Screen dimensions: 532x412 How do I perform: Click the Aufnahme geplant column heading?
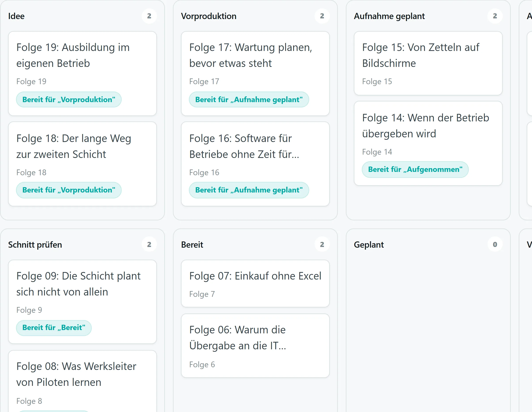pyautogui.click(x=389, y=16)
